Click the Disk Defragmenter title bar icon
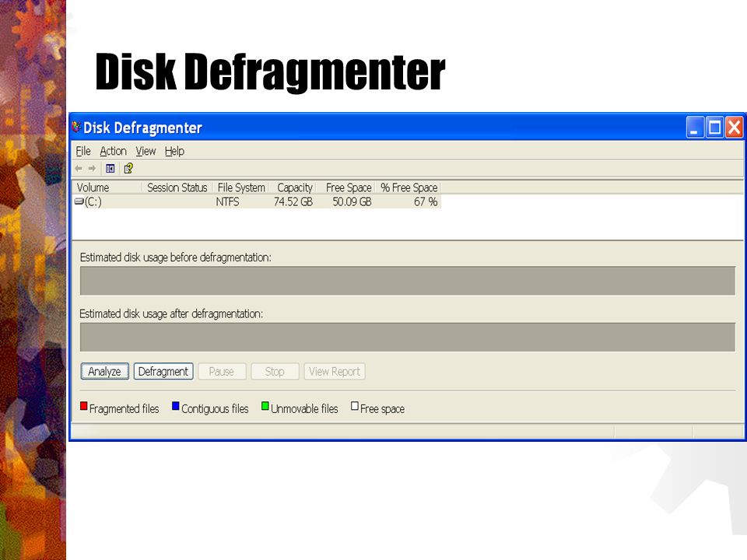747x560 pixels. tap(76, 127)
